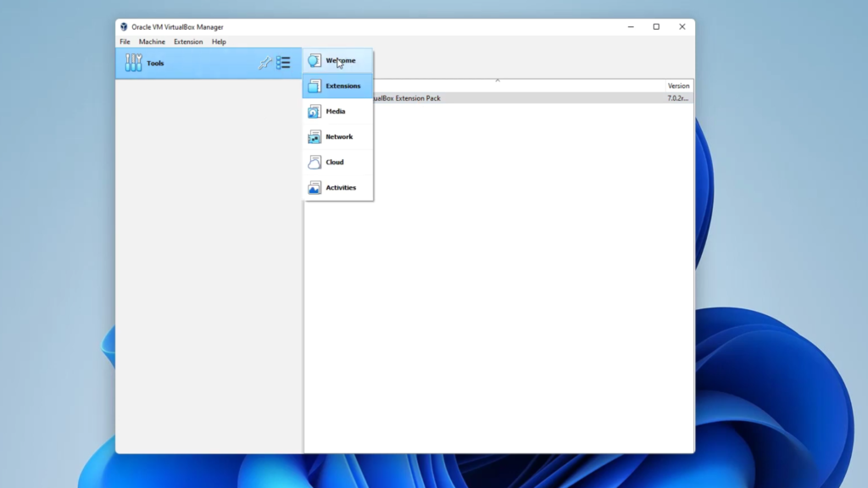Click the column sort arrow indicator
This screenshot has height=488, width=868.
tap(498, 80)
